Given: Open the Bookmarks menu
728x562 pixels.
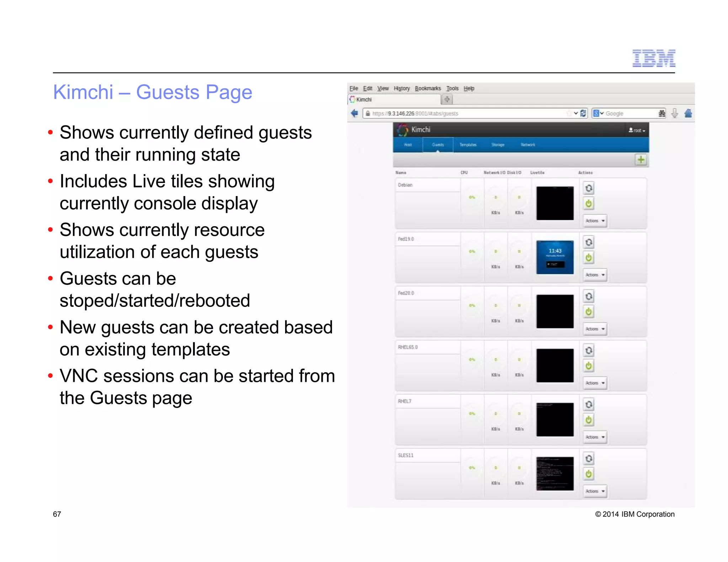Looking at the screenshot, I should (428, 88).
